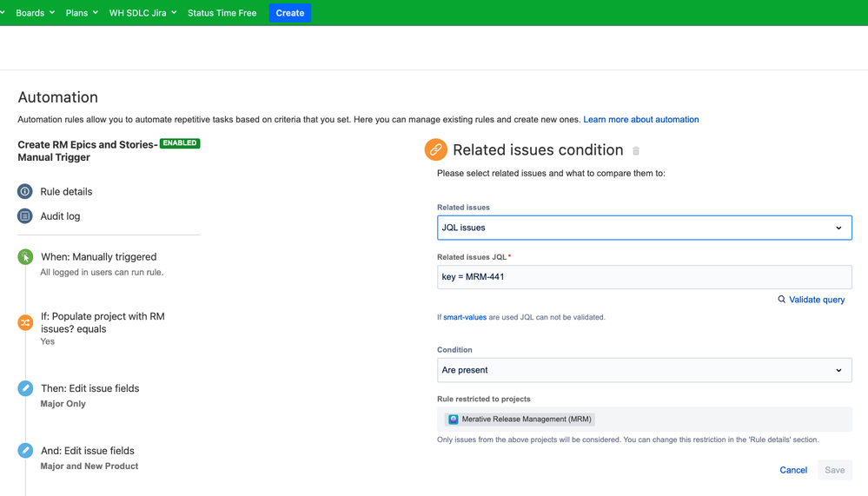The image size is (868, 496).
Task: Click the pencil icon for And: Edit issue fields
Action: [25, 451]
